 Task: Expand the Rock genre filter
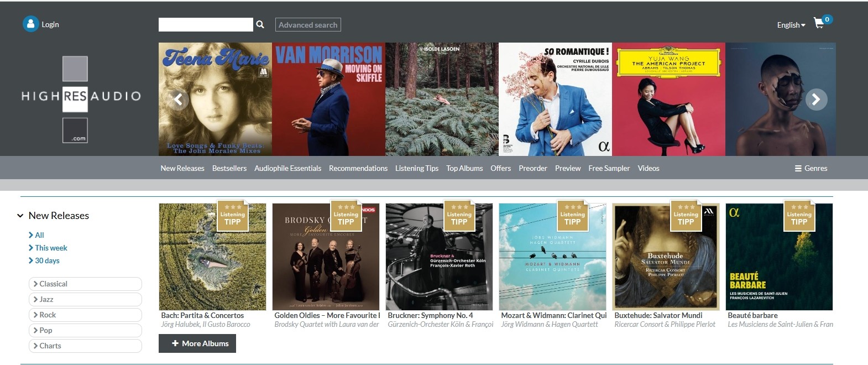[x=85, y=315]
